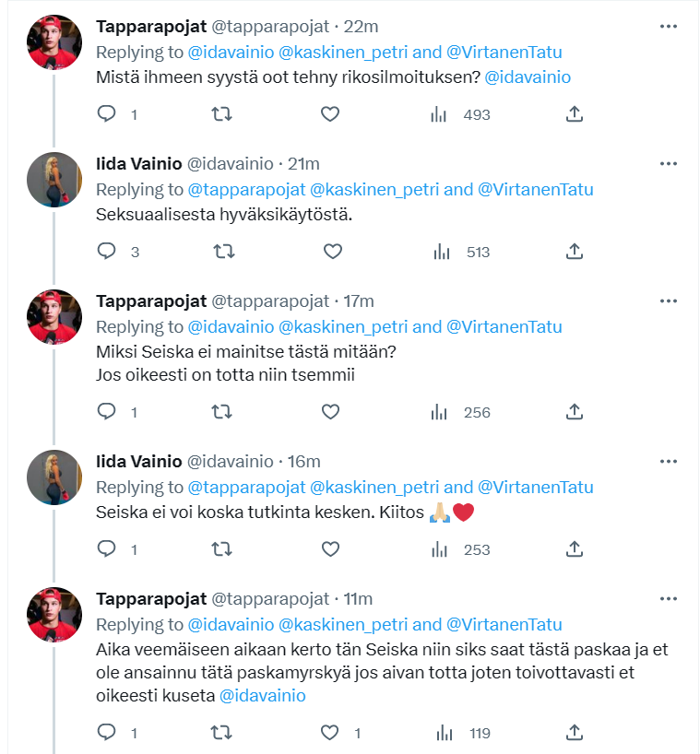Share the first tweet by Tapparapojat
Screen dimensions: 700x754
(x=574, y=114)
